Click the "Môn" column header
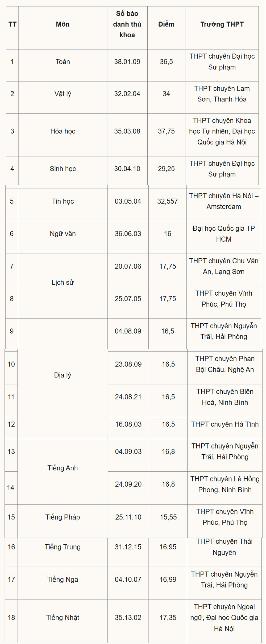Screen dimensions: 266x644 [x=63, y=25]
